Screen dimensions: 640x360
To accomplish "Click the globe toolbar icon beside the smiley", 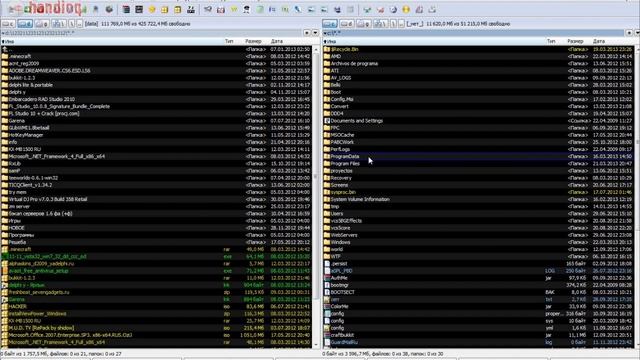I will 393,9.
